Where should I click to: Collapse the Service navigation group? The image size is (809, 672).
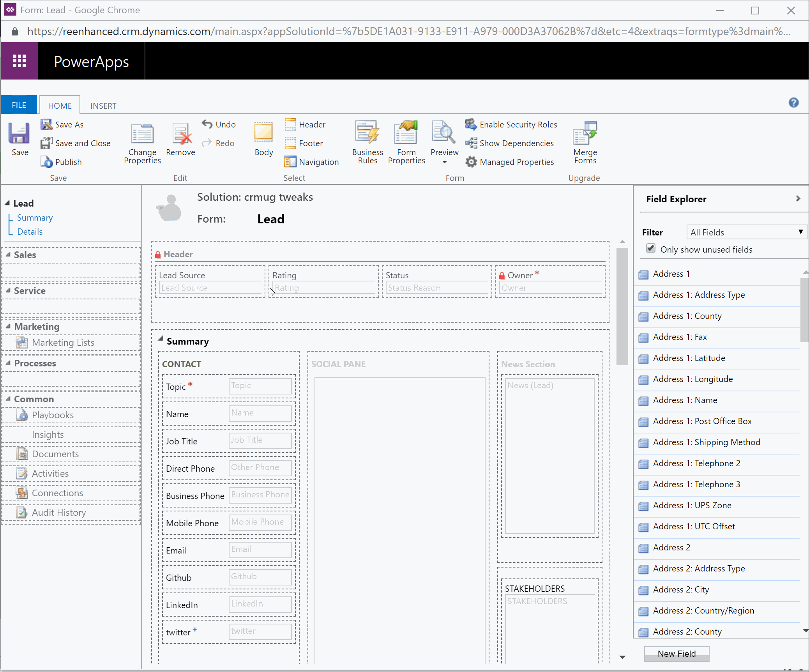click(8, 290)
